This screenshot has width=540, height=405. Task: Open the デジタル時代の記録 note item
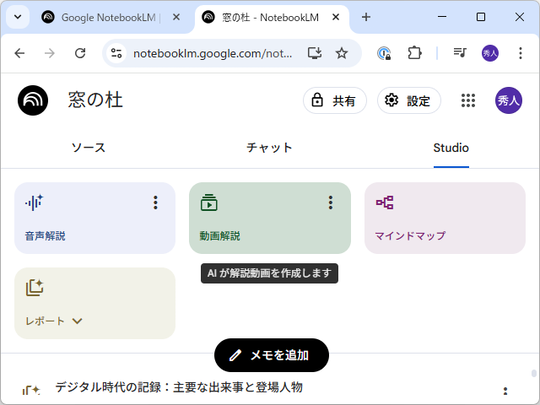(179, 387)
